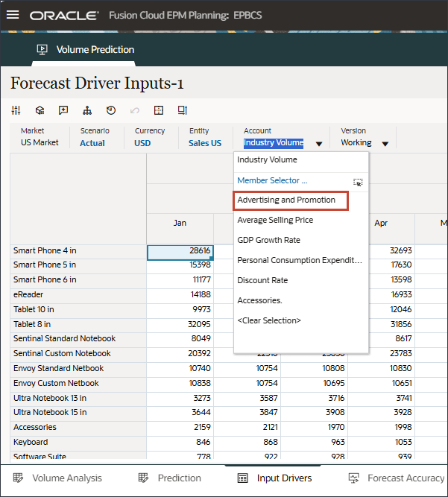Click the hierarchy tree icon
This screenshot has height=497, width=448.
point(87,110)
